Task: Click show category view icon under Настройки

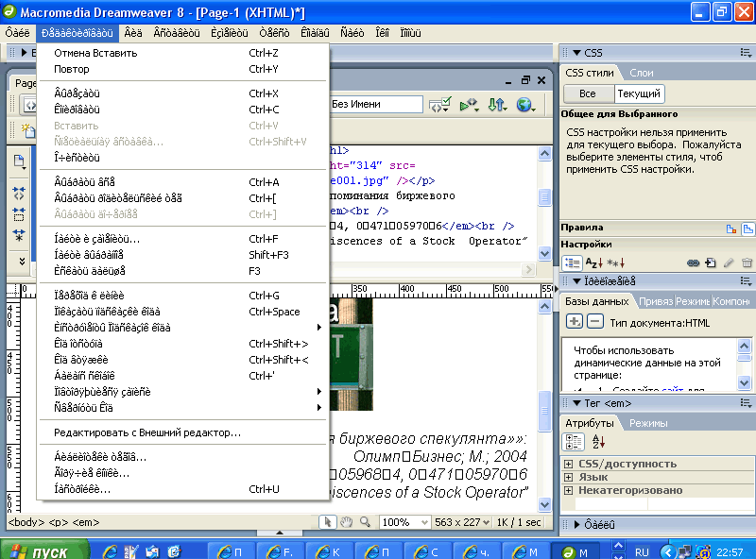Action: (573, 263)
